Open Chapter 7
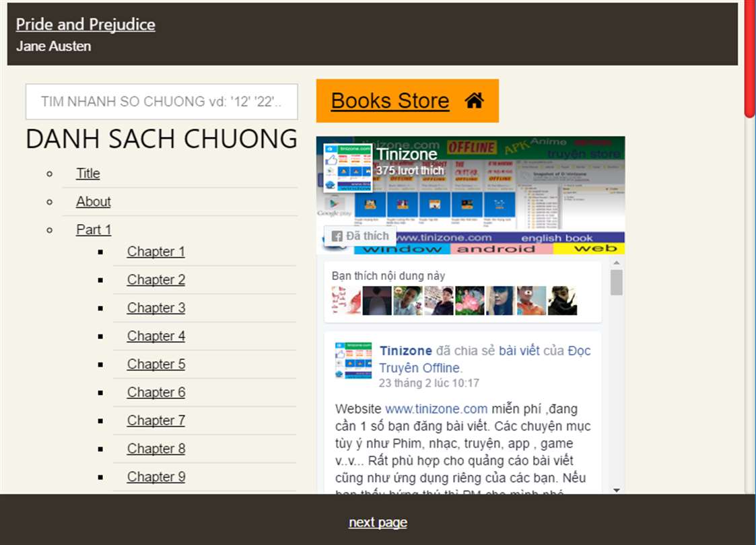 pos(156,421)
